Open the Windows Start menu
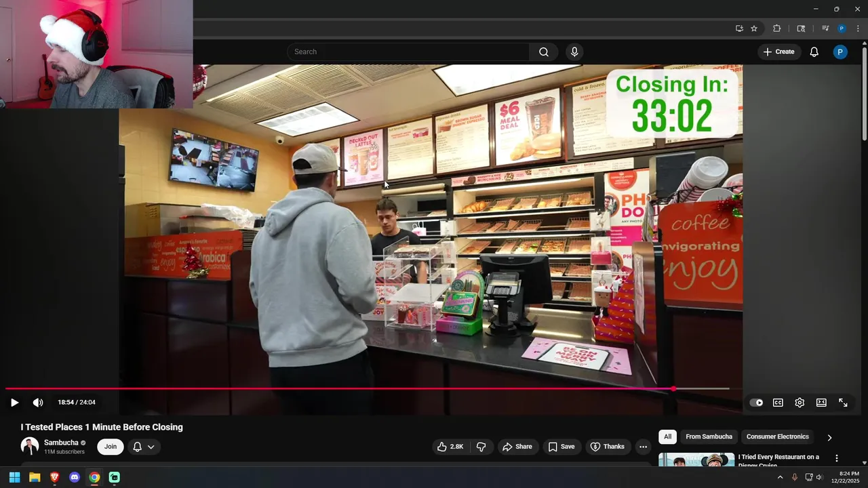Image resolution: width=868 pixels, height=488 pixels. point(14,478)
